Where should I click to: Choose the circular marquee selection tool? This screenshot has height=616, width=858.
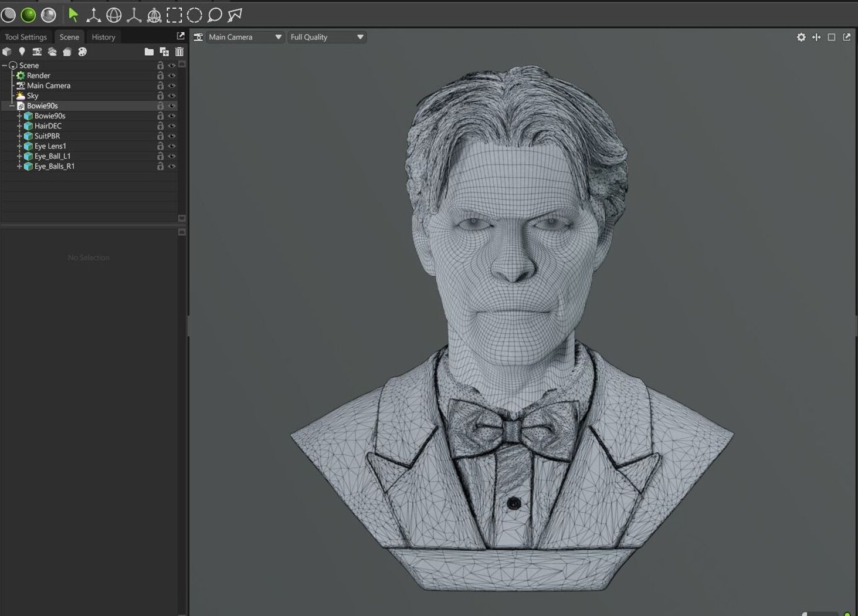tap(195, 15)
